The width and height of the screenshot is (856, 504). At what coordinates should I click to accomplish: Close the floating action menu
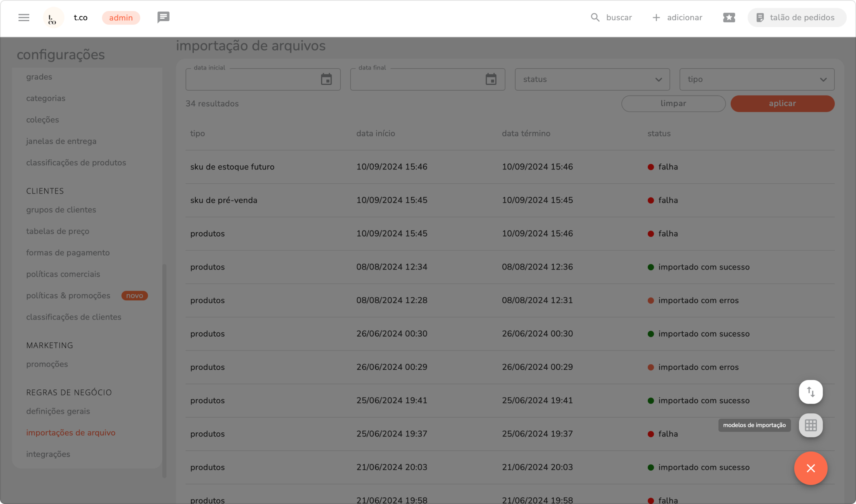[810, 468]
